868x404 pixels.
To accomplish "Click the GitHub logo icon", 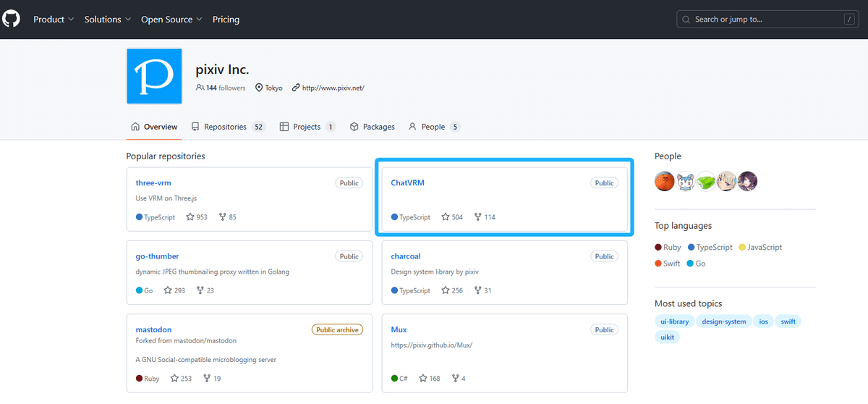I will click(x=12, y=19).
